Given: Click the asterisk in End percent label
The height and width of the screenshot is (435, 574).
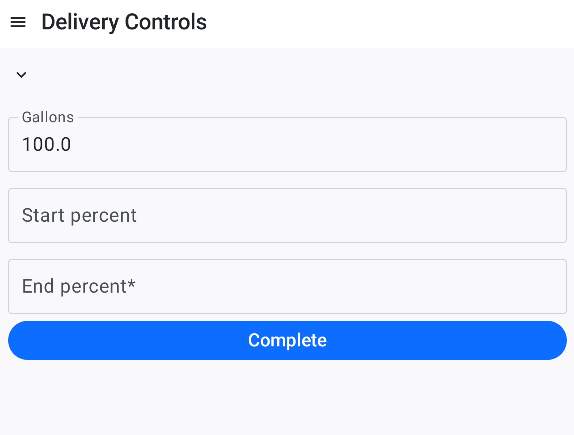Looking at the screenshot, I should (131, 284).
